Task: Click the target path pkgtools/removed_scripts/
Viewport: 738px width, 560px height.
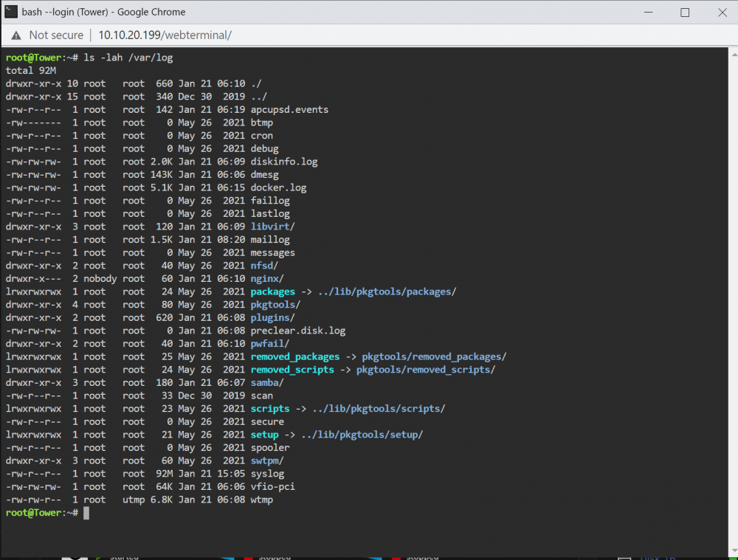Action: (426, 370)
